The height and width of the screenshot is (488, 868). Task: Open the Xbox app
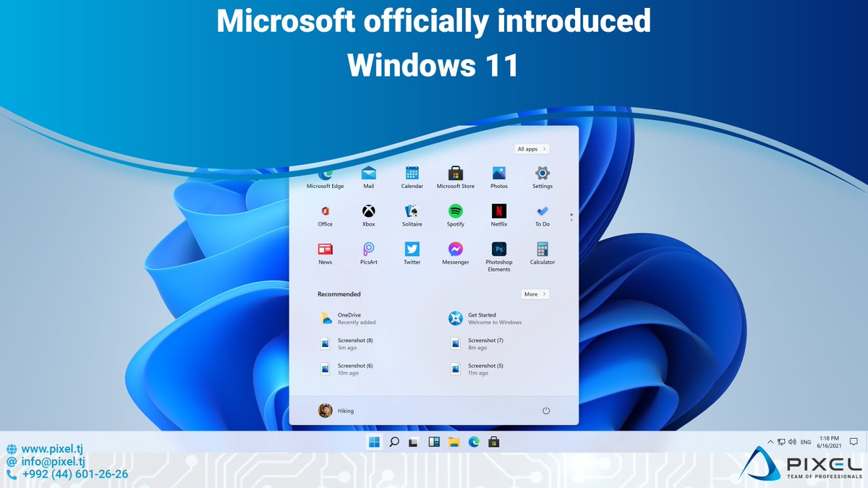coord(369,216)
